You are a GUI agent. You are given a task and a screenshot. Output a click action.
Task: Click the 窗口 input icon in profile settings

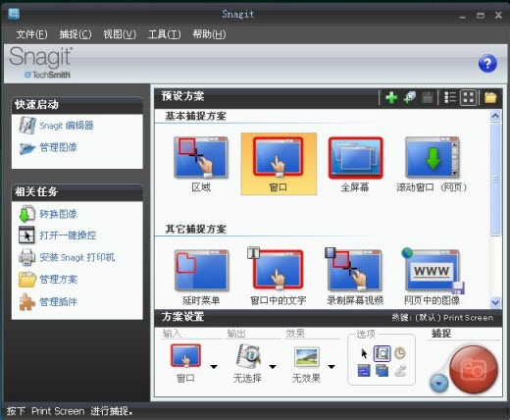(x=185, y=355)
